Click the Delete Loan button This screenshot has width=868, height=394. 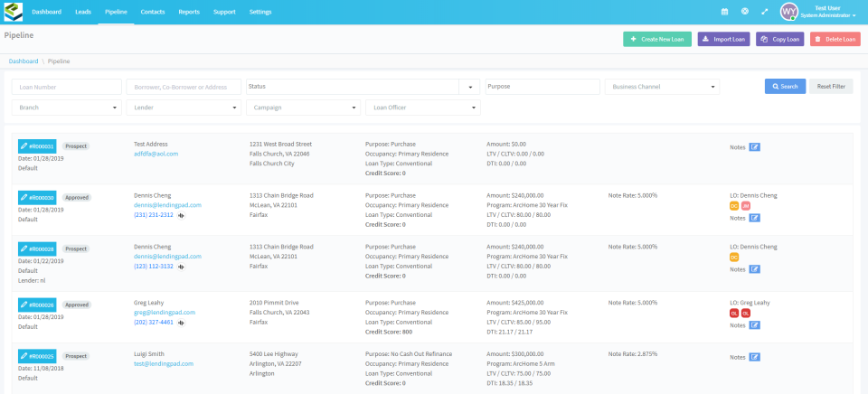pos(835,39)
